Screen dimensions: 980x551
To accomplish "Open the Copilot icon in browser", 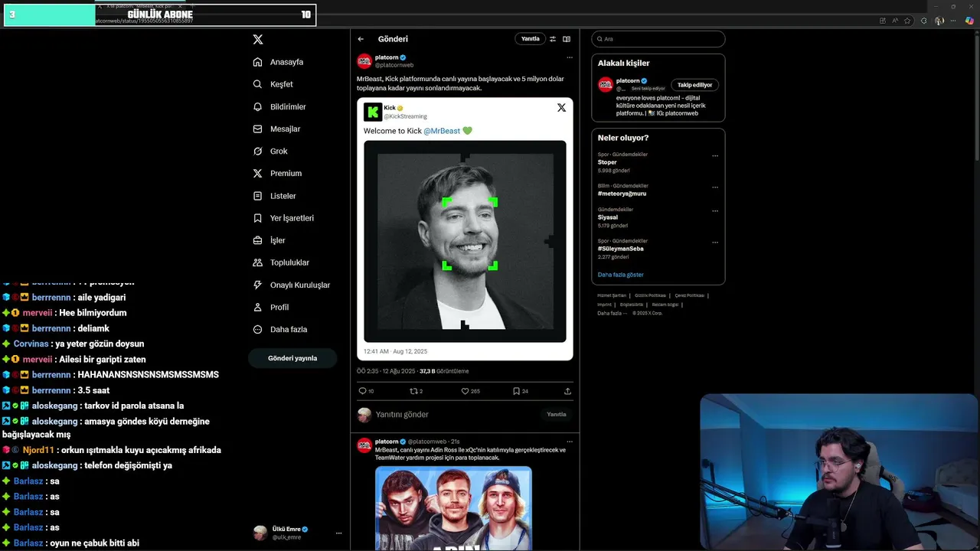I will coord(969,21).
